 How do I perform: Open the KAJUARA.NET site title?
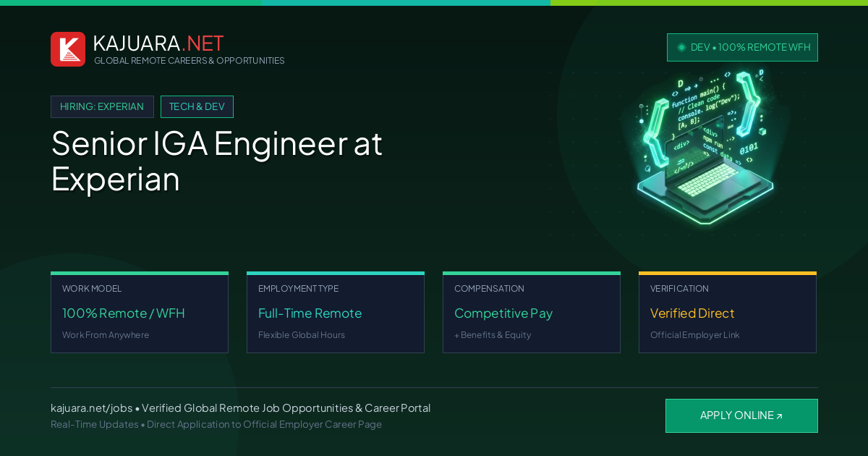pyautogui.click(x=158, y=43)
